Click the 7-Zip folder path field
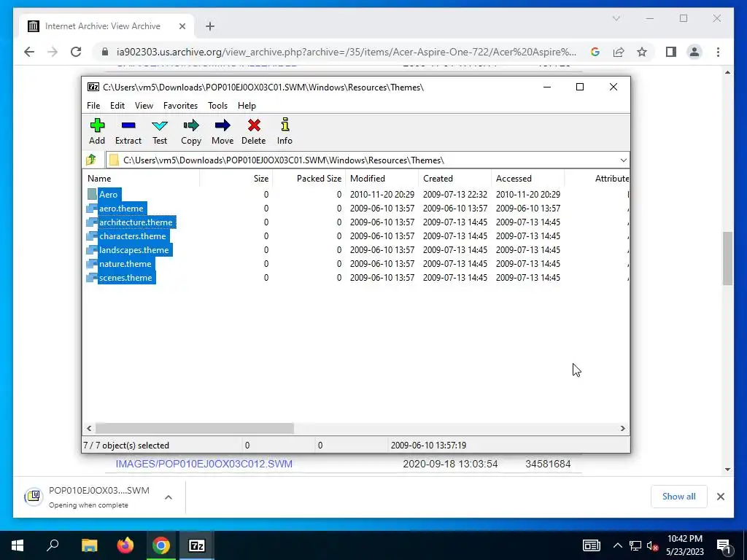 point(368,160)
